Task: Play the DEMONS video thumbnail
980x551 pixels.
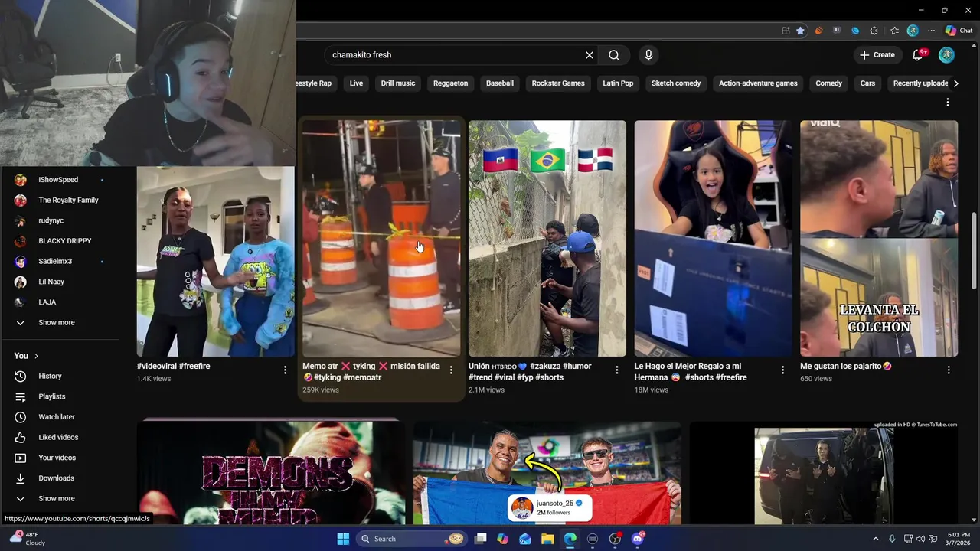Action: coord(271,473)
